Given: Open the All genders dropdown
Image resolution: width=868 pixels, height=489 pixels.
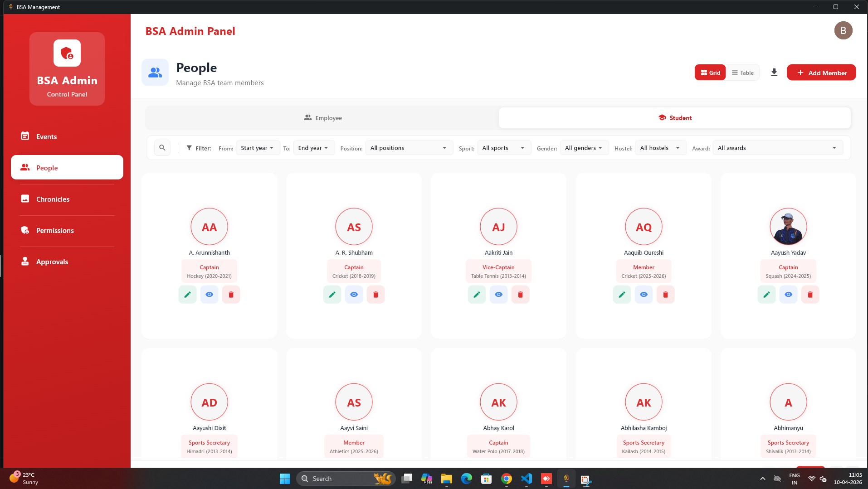Looking at the screenshot, I should tap(584, 148).
